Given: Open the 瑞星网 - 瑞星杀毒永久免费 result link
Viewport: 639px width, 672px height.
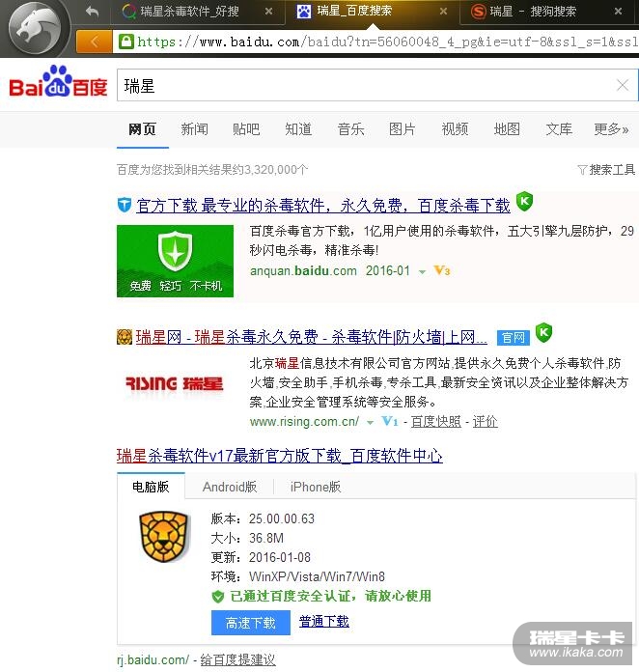Looking at the screenshot, I should [x=311, y=337].
